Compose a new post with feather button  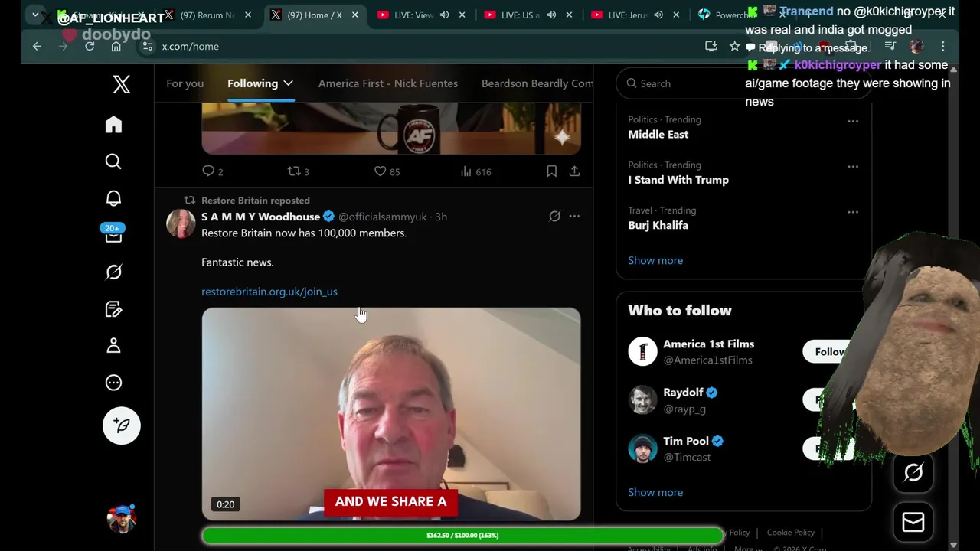122,425
